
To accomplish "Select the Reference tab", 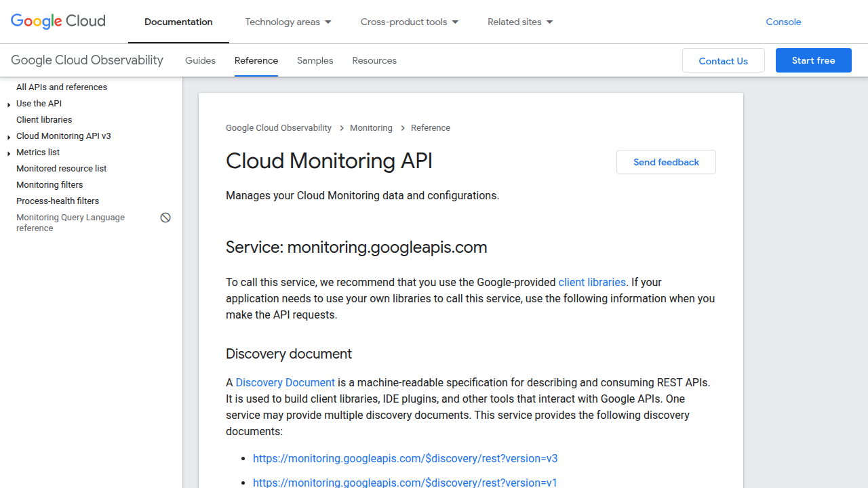I will [256, 60].
